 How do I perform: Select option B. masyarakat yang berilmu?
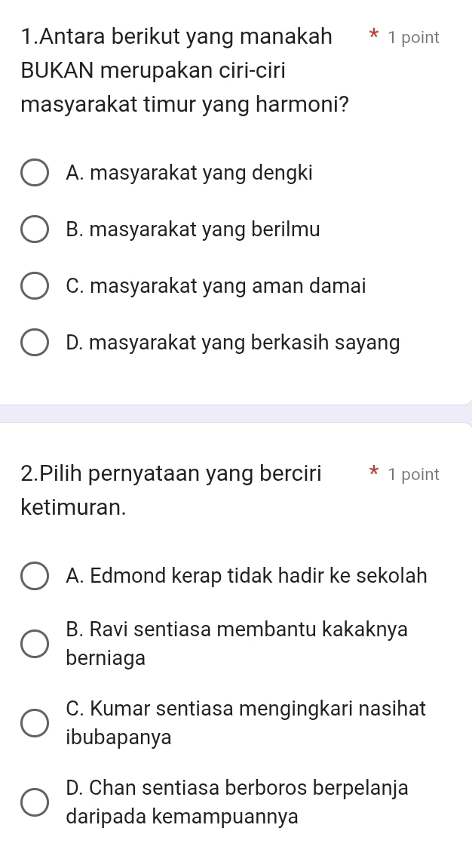coord(34,229)
